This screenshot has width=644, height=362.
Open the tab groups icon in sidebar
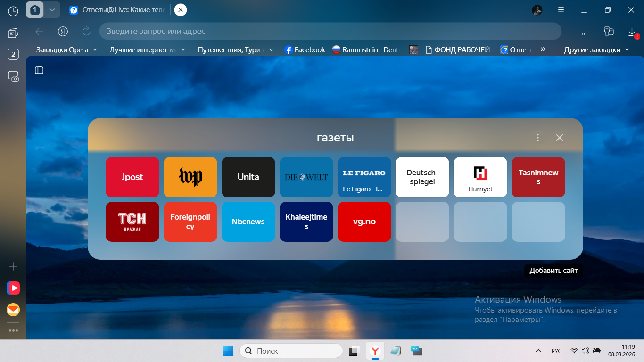(13, 33)
